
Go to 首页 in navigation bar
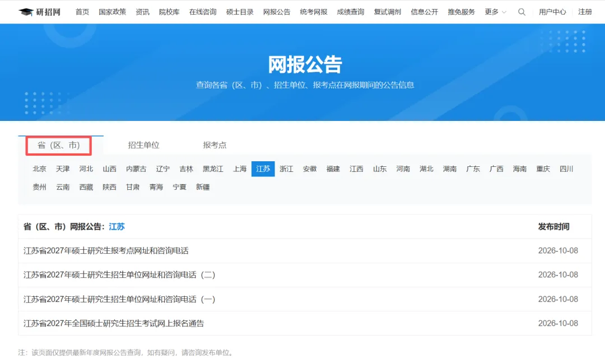pos(82,12)
